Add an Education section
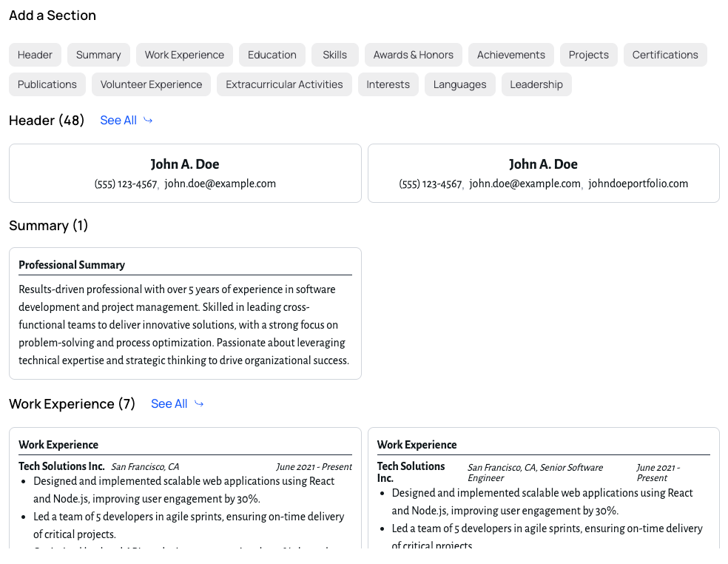Image resolution: width=728 pixels, height=564 pixels. 272,54
